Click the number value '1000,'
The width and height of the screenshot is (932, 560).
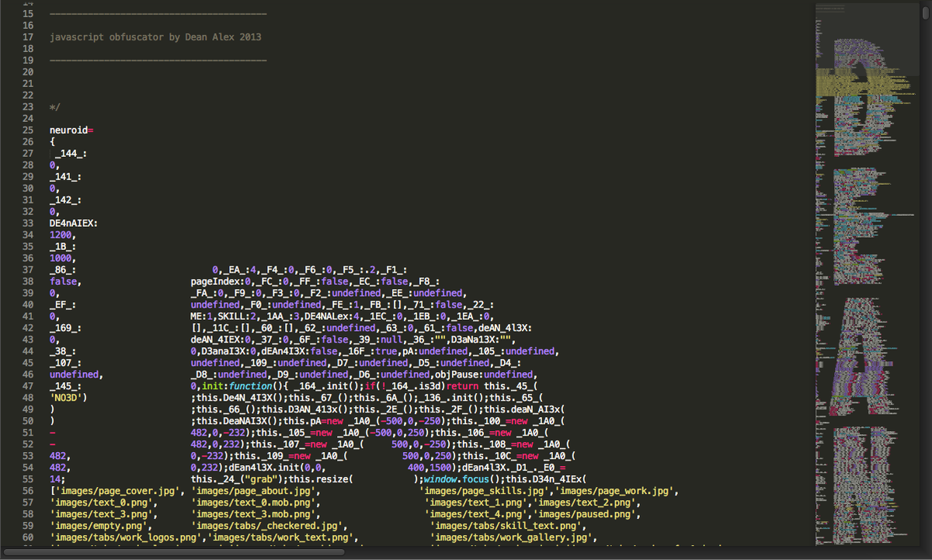click(63, 258)
